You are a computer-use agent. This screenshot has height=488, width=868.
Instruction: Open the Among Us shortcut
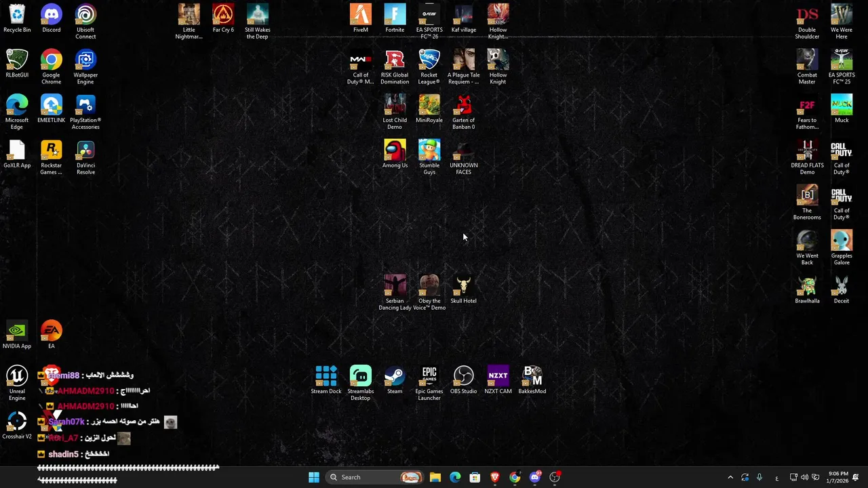pyautogui.click(x=395, y=155)
